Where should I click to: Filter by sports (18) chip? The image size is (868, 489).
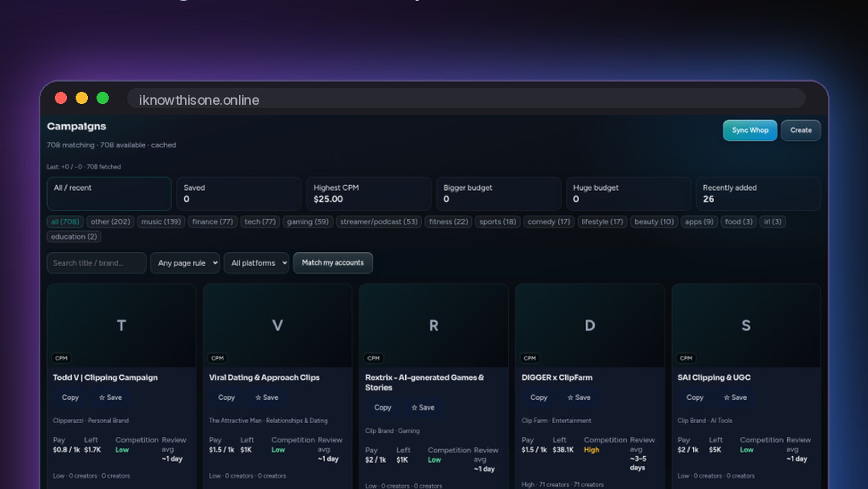498,222
